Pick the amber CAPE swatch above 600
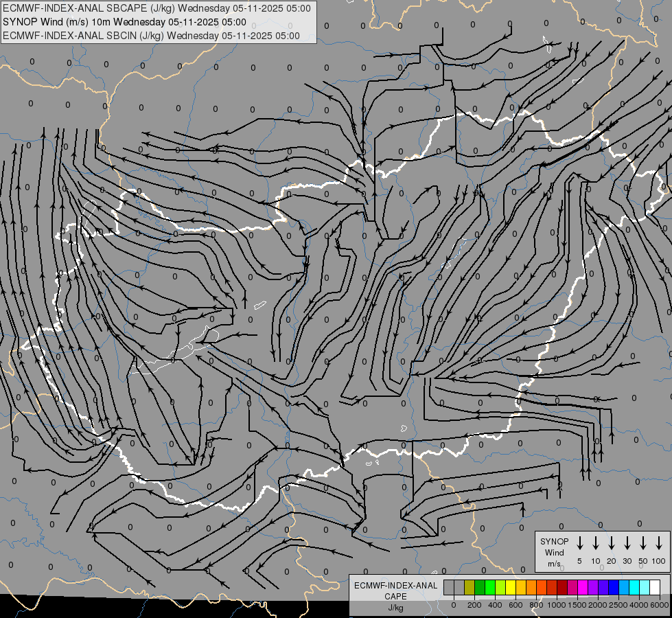The height and width of the screenshot is (618, 672). 521,587
